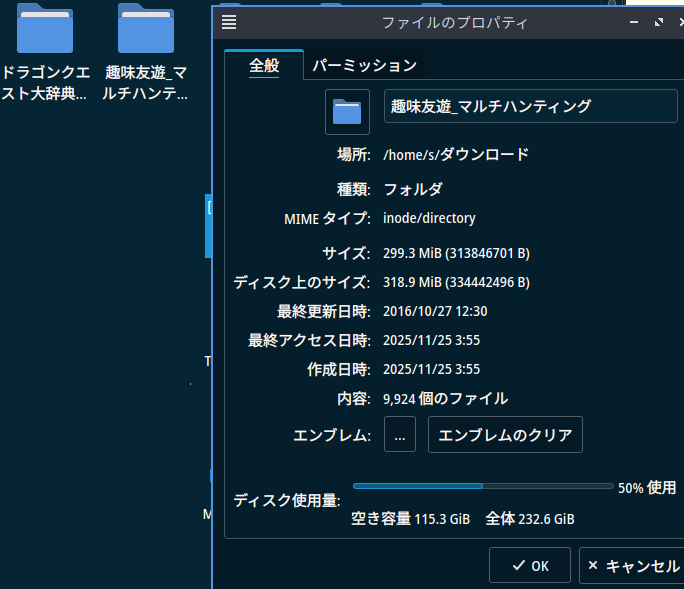Minimize the ファイルのプロパティ window
Viewport: 684px width, 589px height.
pyautogui.click(x=634, y=22)
